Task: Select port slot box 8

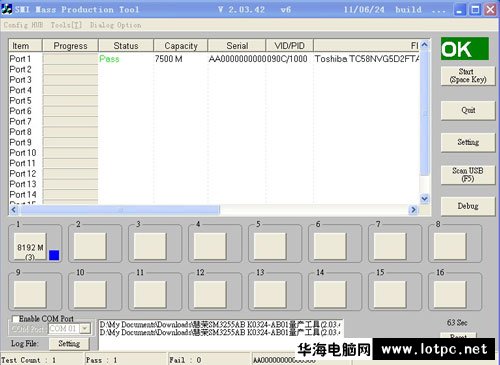Action: [x=450, y=246]
